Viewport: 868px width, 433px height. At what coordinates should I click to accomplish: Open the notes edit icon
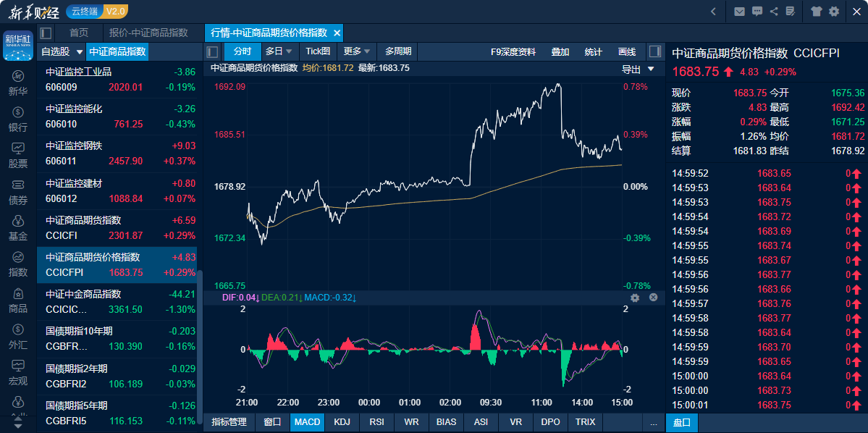pos(790,11)
